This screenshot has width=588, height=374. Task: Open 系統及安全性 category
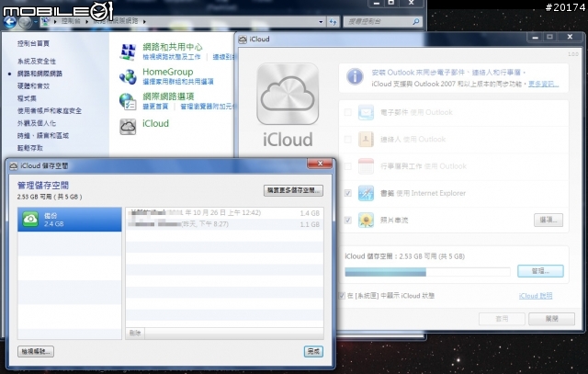(37, 61)
